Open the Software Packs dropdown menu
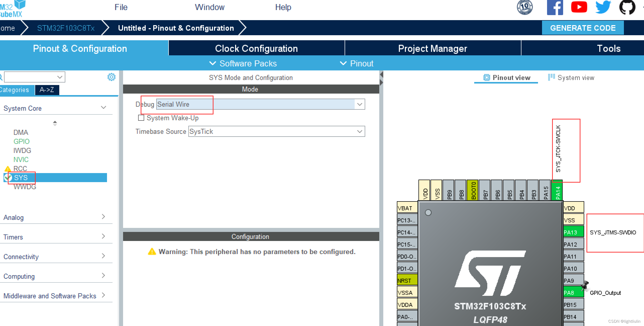This screenshot has width=644, height=326. click(243, 63)
